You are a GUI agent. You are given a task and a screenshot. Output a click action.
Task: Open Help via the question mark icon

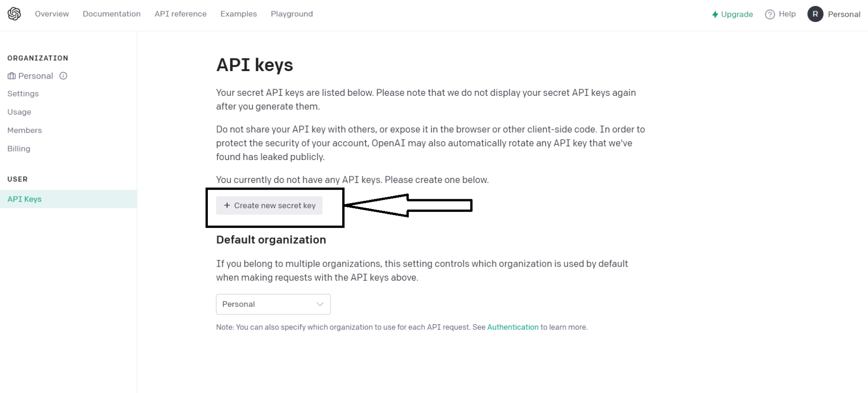[x=770, y=14]
